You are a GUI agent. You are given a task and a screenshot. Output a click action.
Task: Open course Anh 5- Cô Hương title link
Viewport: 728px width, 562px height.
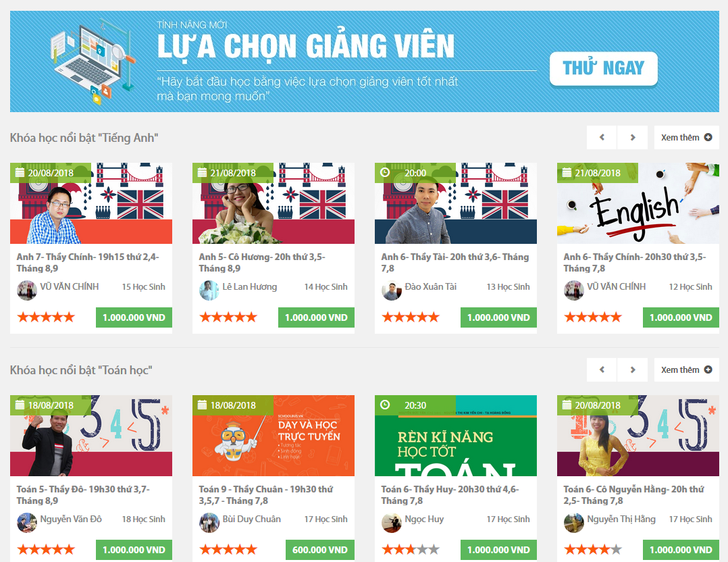[x=262, y=262]
